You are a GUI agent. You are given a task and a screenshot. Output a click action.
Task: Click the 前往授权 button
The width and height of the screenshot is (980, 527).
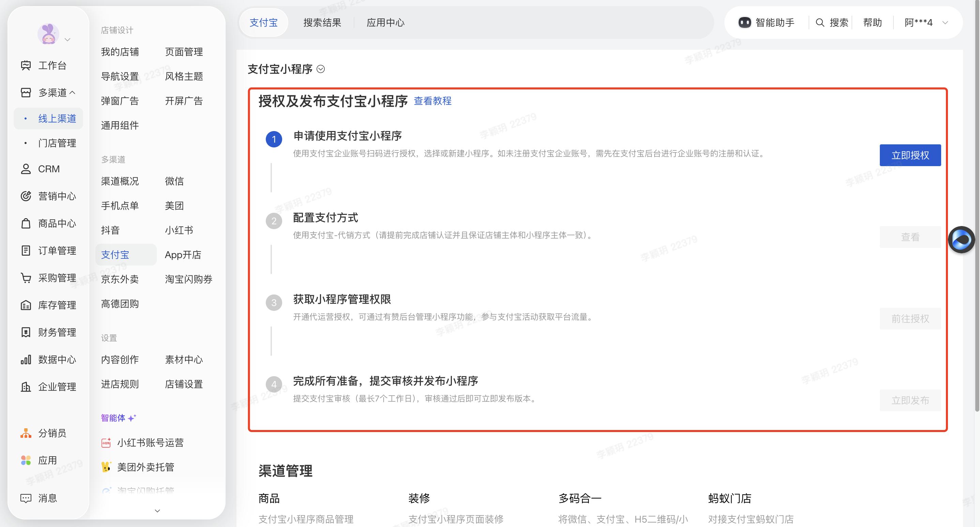(x=910, y=318)
